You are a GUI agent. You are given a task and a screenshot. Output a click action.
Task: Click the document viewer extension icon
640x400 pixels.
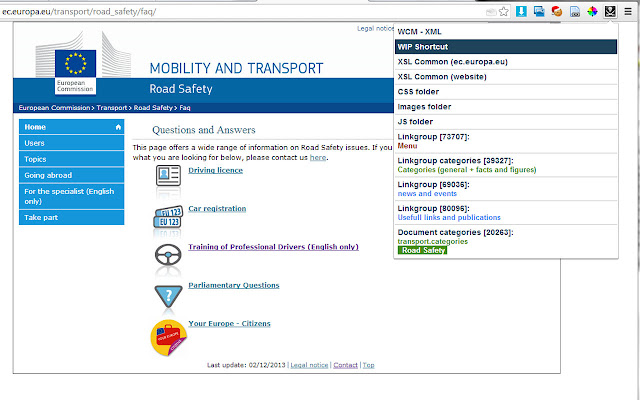click(x=575, y=11)
